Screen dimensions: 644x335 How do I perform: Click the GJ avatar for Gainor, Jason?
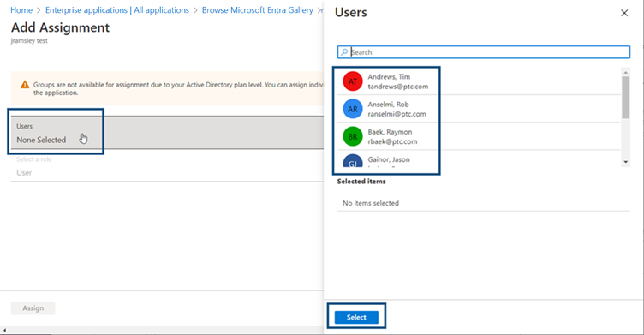pos(352,161)
